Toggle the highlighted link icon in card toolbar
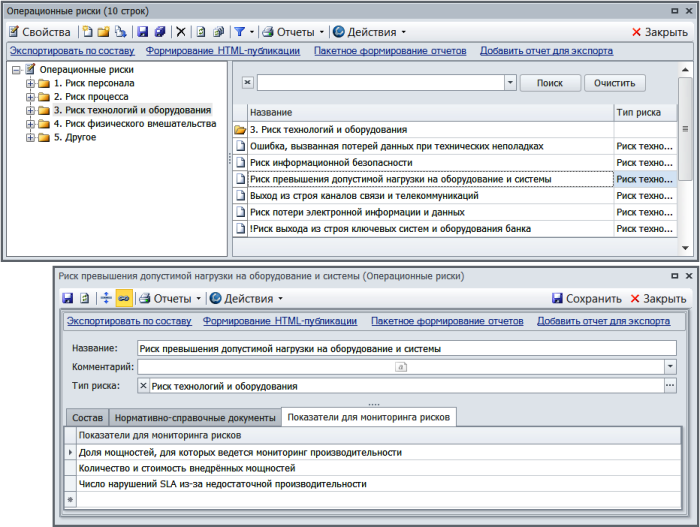 click(x=124, y=298)
